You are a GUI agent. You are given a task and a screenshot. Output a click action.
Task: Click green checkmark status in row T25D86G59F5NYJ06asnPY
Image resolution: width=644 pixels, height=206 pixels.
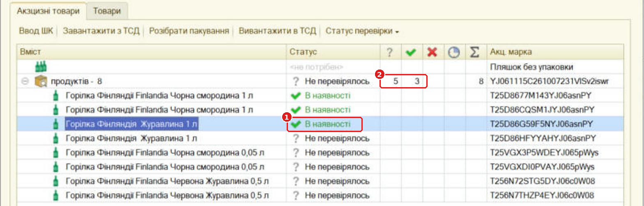point(296,124)
